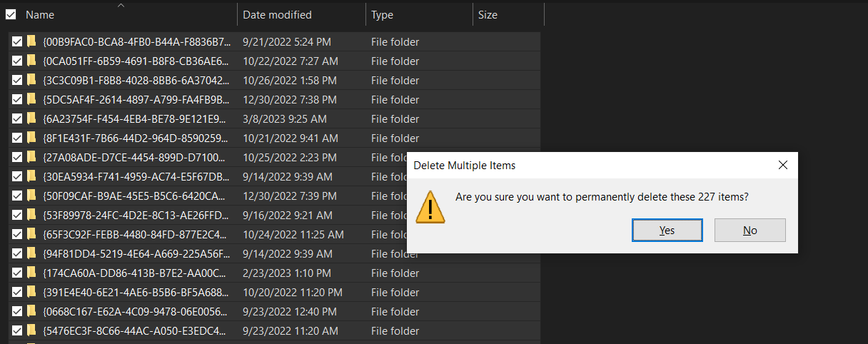Image resolution: width=868 pixels, height=344 pixels.
Task: Uncheck the {8F1E431F-7B66 folder checkbox
Action: pos(17,138)
